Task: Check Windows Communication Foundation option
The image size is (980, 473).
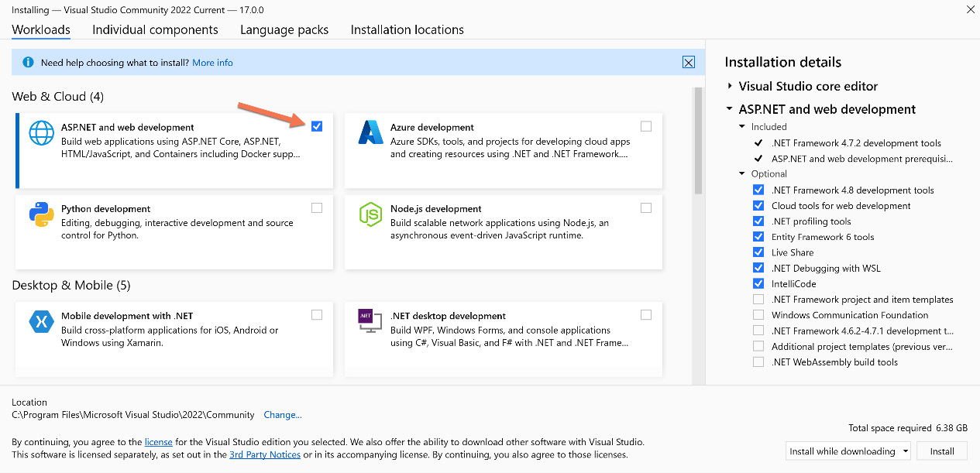Action: 758,315
